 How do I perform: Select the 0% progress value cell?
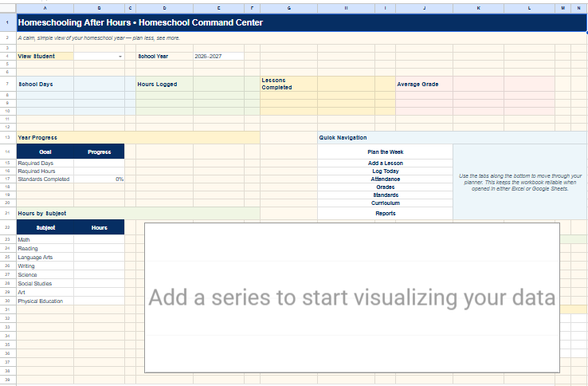[x=99, y=179]
